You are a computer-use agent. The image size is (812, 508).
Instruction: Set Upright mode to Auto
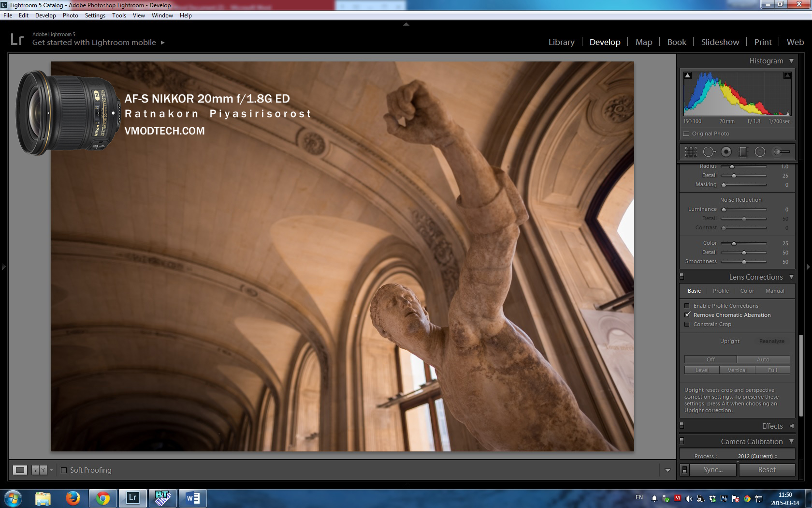763,359
